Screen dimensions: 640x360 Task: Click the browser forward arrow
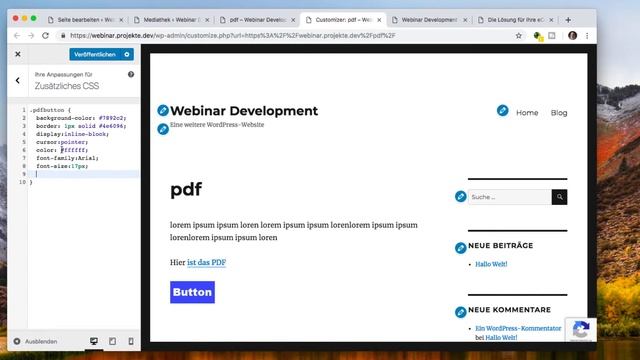click(31, 36)
